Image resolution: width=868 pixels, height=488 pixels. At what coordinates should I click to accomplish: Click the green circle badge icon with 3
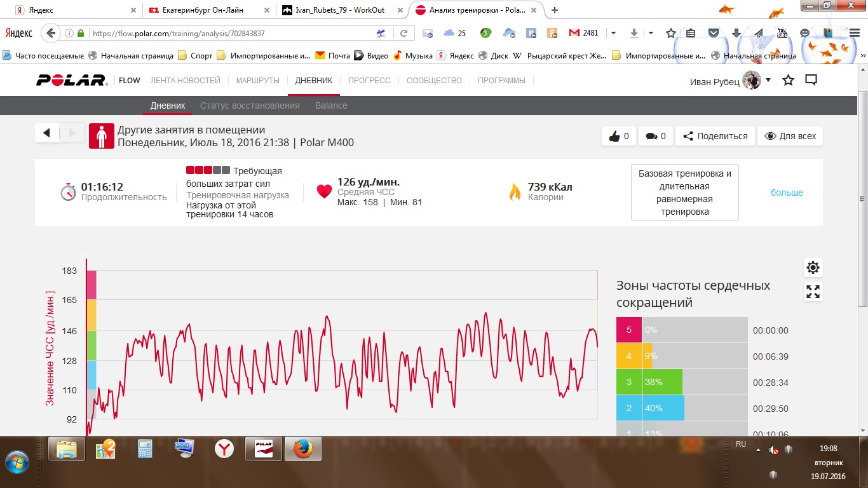click(486, 33)
